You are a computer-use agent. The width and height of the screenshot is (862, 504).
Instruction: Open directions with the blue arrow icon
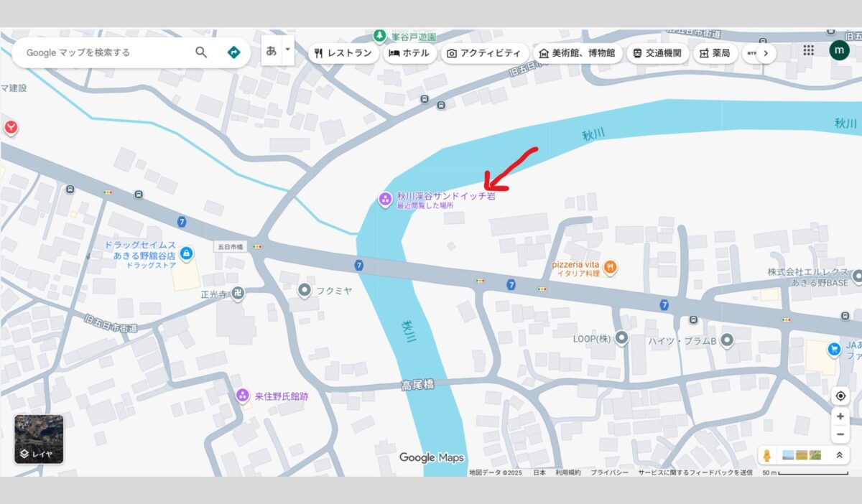click(x=233, y=52)
